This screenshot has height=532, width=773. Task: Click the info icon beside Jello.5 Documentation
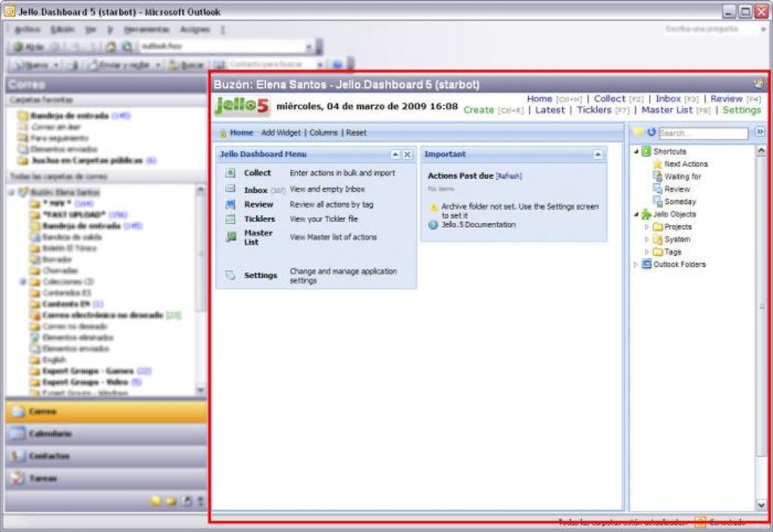[x=433, y=225]
